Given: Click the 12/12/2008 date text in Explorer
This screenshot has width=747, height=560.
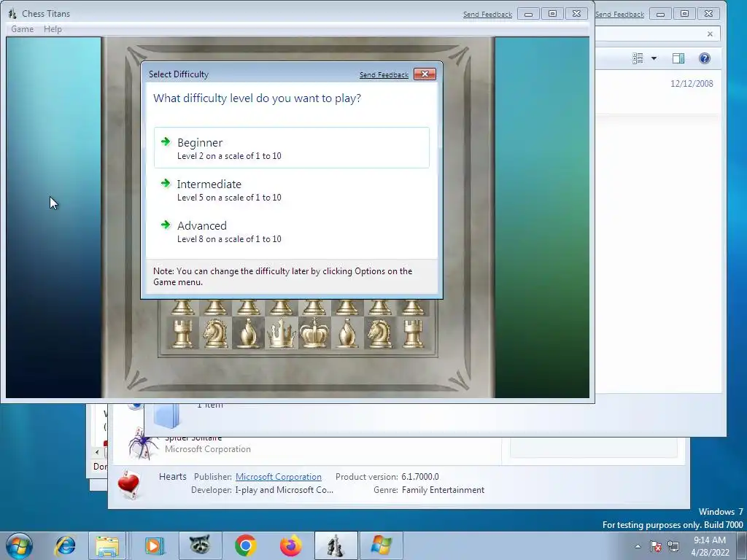Looking at the screenshot, I should pos(692,83).
